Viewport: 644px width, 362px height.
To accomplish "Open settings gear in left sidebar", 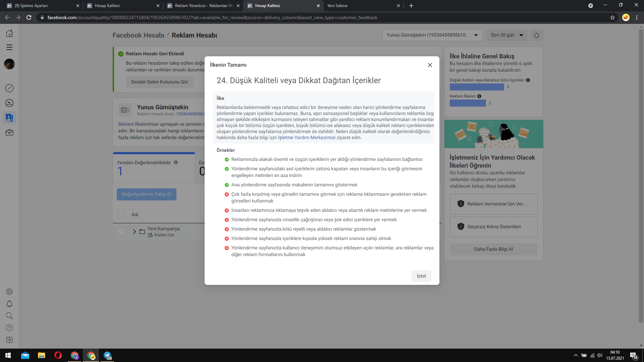I will point(9,292).
